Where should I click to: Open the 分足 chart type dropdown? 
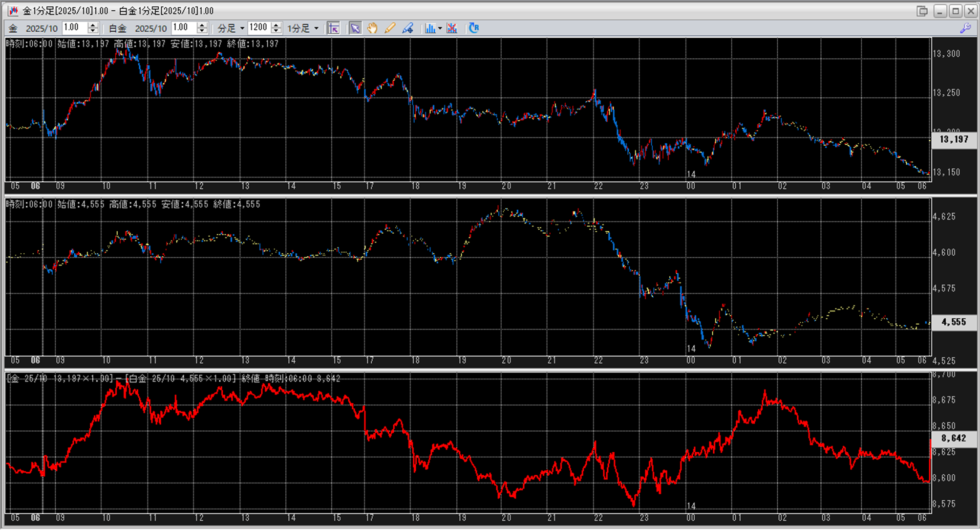[242, 28]
